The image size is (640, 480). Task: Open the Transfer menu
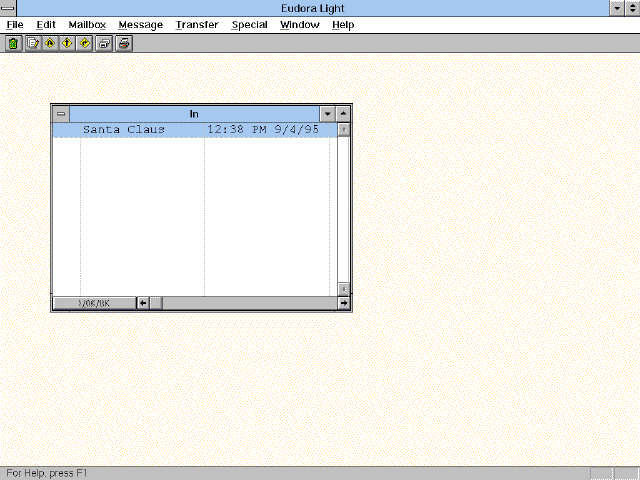click(197, 25)
